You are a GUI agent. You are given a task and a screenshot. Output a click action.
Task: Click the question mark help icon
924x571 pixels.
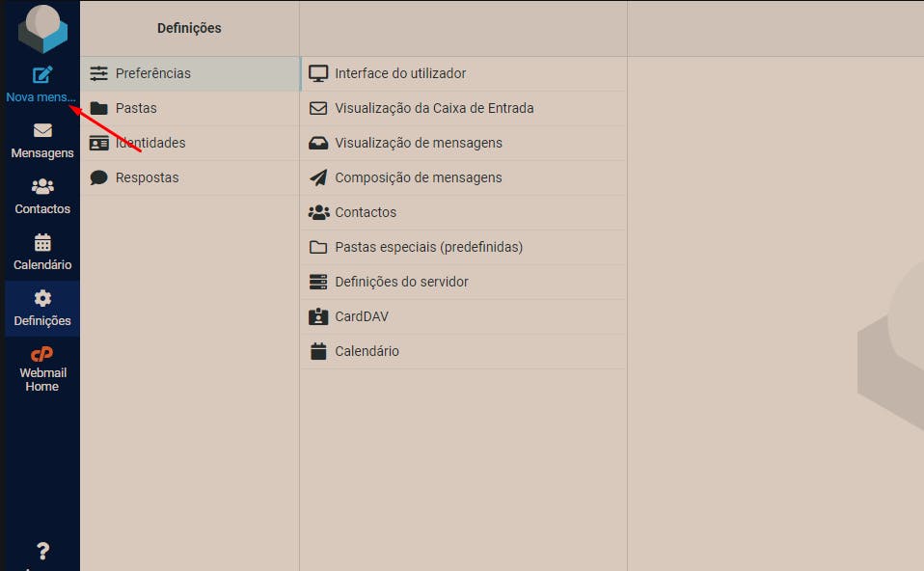42,551
